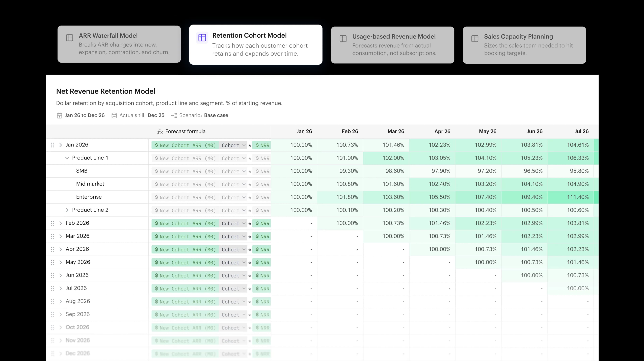644x361 pixels.
Task: Select the 105.50% Enterprise Apr 26 cell
Action: coord(432,197)
